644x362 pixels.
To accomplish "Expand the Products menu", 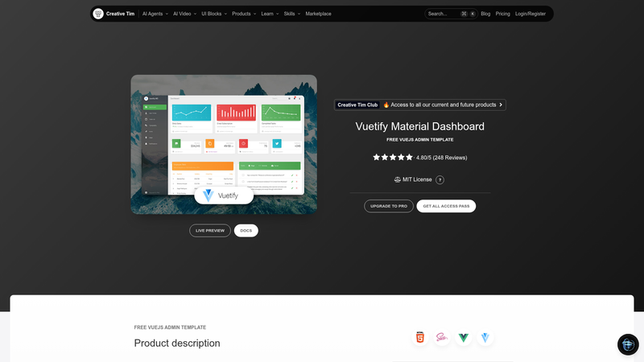I will (x=244, y=14).
